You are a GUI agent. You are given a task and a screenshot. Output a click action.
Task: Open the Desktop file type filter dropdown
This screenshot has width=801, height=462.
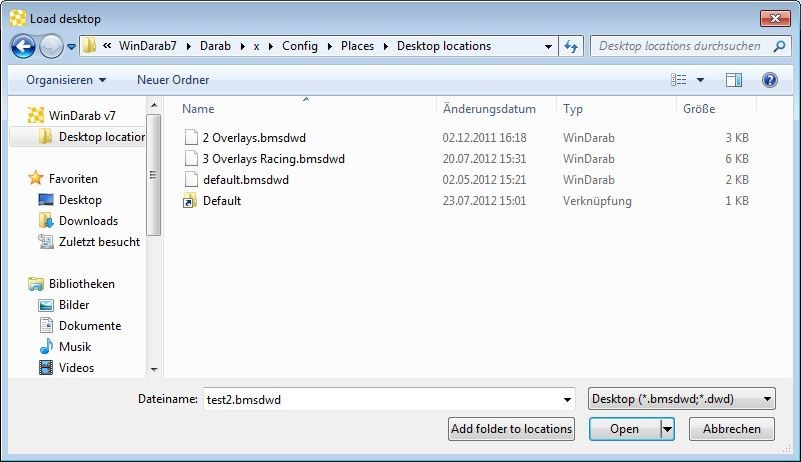point(681,399)
